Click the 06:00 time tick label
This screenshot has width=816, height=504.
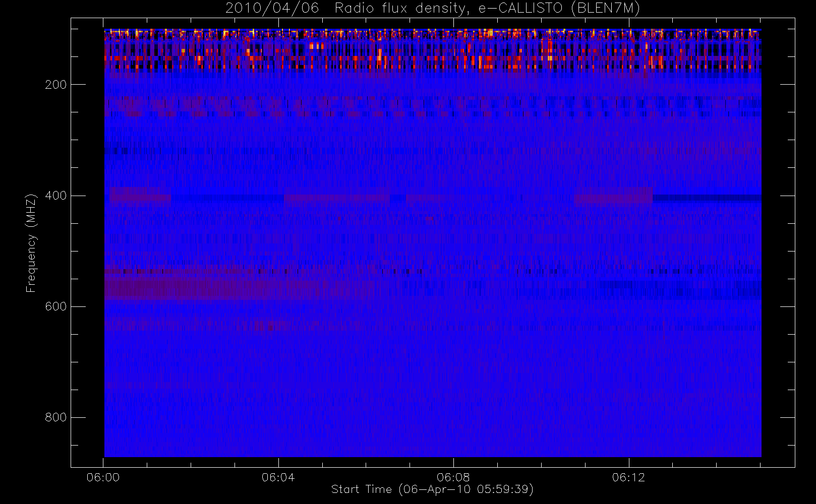(x=103, y=477)
